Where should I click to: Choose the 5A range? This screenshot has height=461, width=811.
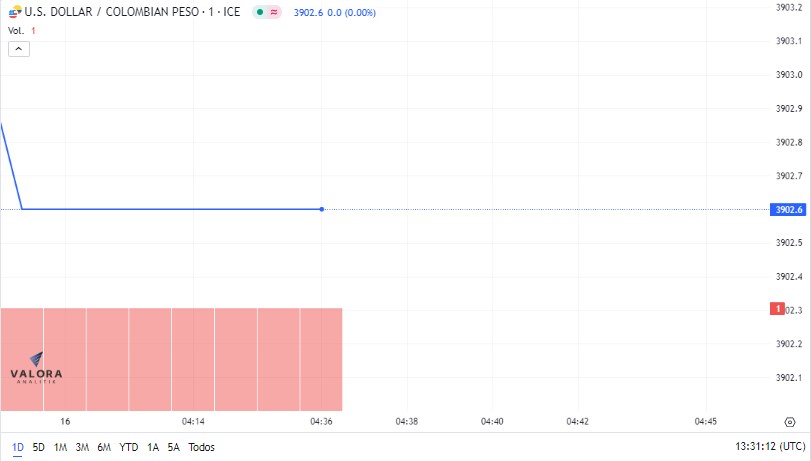pyautogui.click(x=173, y=447)
